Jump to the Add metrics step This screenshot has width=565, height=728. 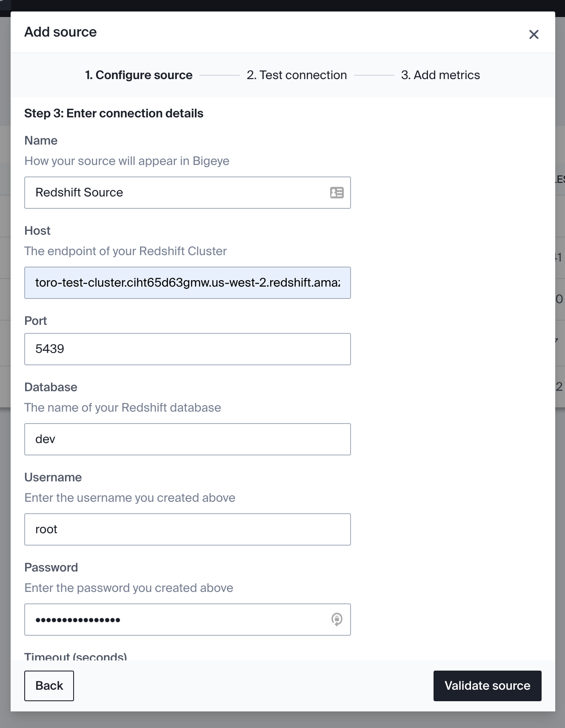pos(440,75)
